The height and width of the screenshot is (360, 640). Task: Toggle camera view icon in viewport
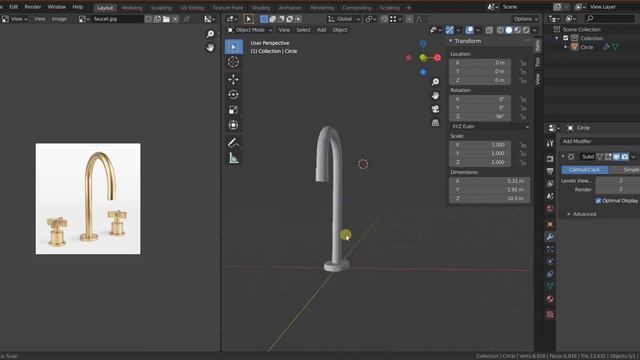436,109
